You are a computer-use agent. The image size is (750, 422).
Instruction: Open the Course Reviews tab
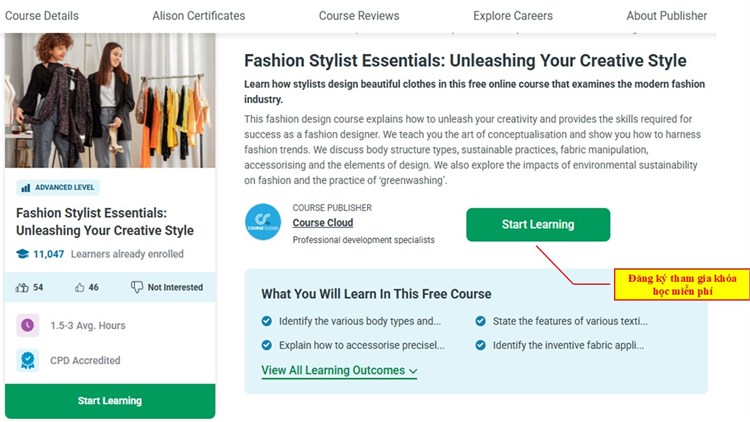click(x=359, y=16)
